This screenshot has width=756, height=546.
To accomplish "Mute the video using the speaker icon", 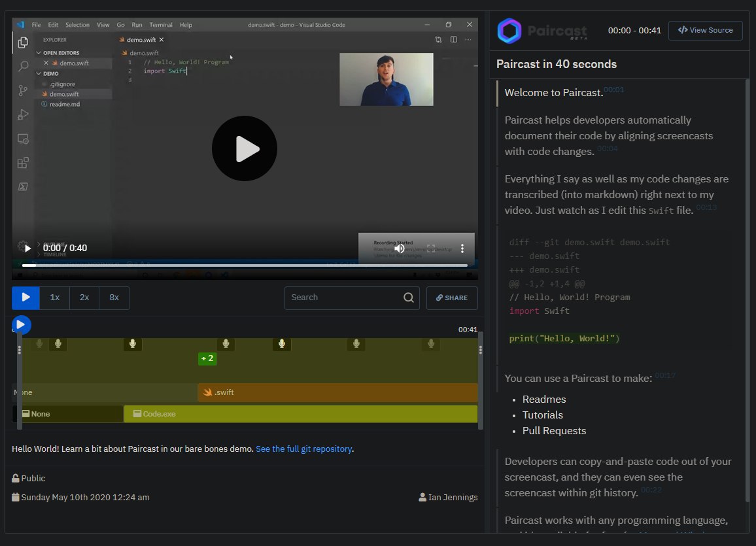I will point(400,248).
